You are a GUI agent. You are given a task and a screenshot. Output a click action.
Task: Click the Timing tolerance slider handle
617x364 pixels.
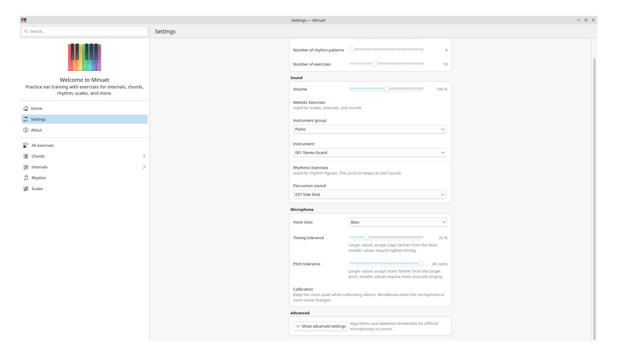[367, 237]
